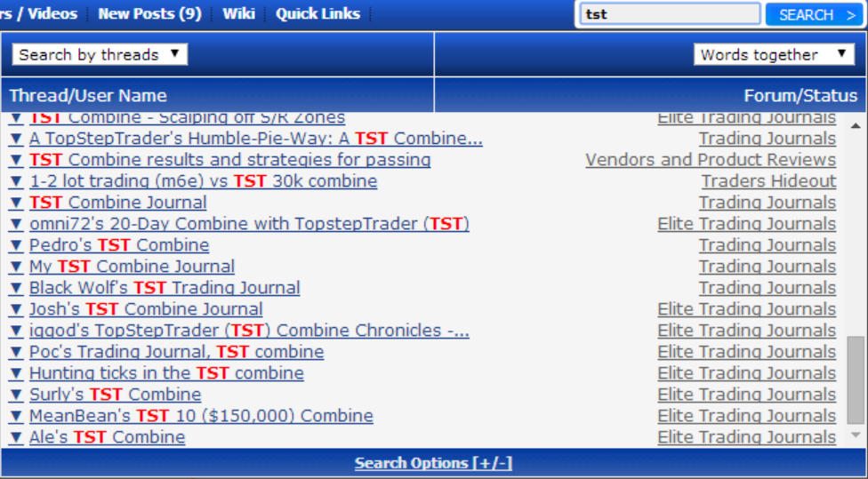Expand arrow beside omni72's 20-Day Combine thread

15,224
